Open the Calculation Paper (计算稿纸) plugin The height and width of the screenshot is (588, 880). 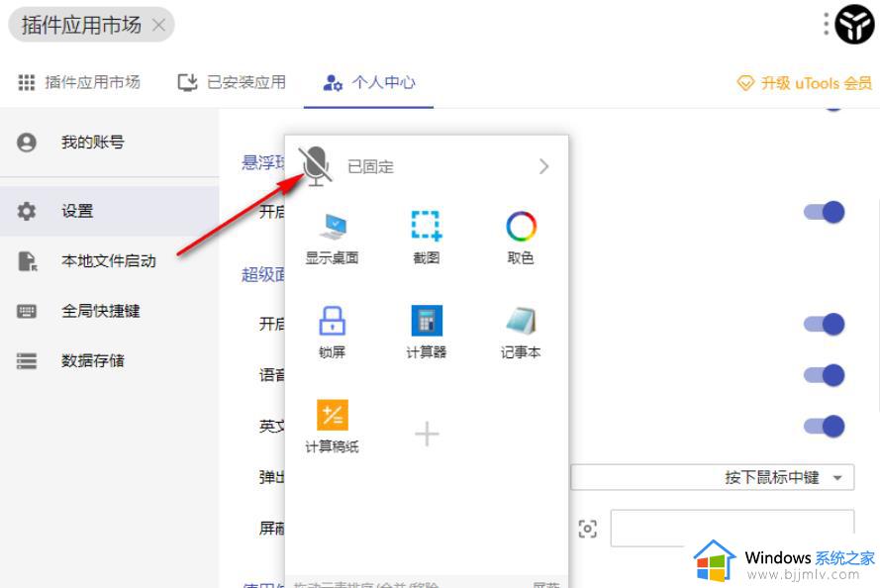click(x=332, y=426)
